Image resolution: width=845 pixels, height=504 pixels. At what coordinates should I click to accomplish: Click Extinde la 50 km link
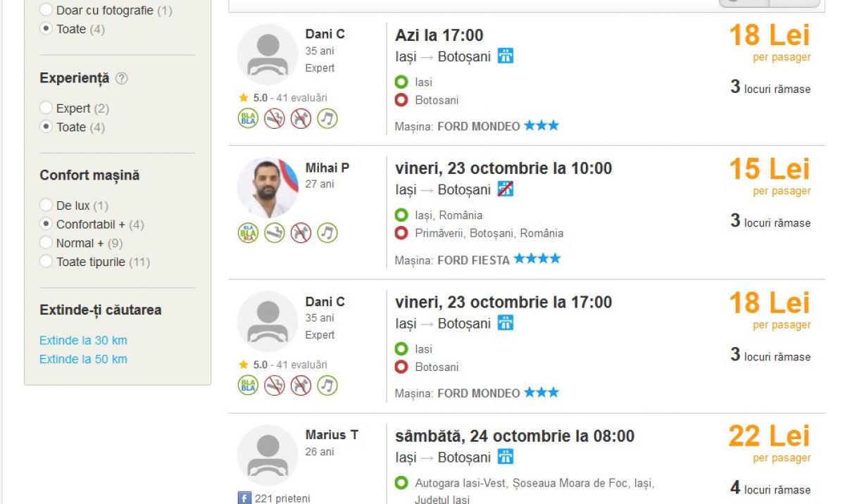[x=83, y=359]
